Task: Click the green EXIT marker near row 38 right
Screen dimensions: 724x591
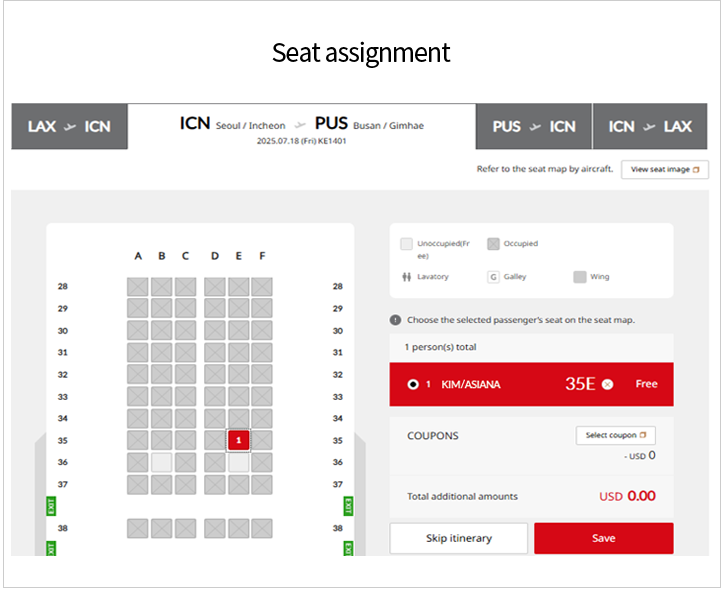Action: (349, 506)
